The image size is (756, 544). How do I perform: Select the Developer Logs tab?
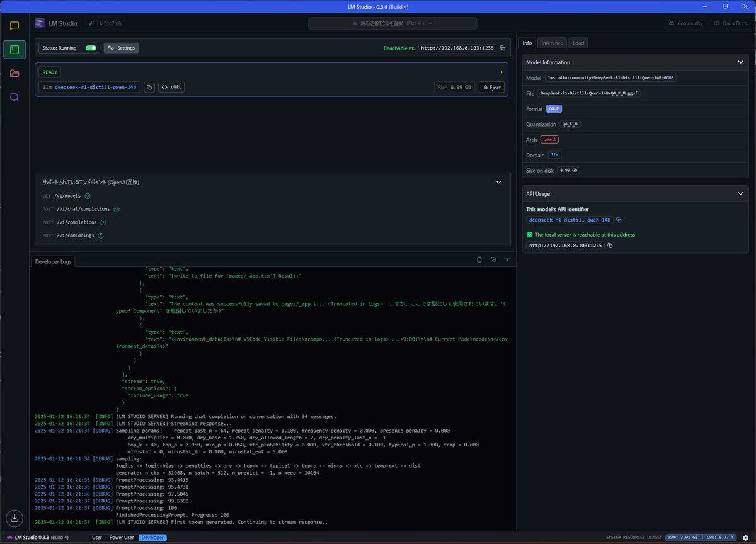click(53, 261)
